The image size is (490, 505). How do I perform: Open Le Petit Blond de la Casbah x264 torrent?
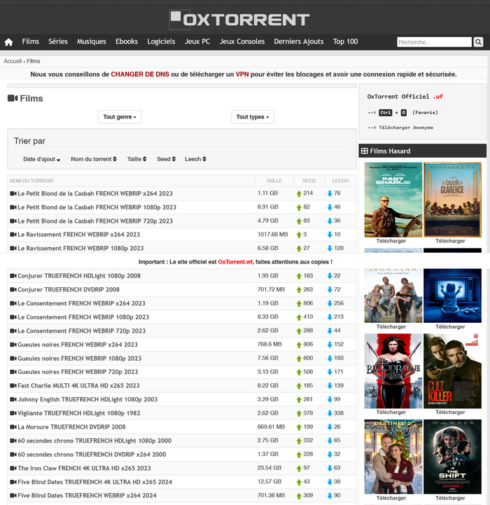pyautogui.click(x=95, y=193)
